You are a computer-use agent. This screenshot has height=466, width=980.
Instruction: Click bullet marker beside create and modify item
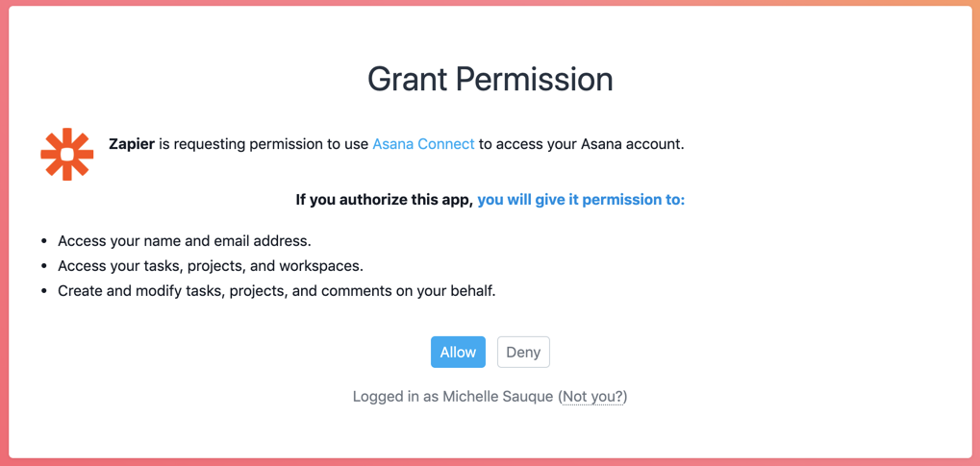tap(43, 291)
